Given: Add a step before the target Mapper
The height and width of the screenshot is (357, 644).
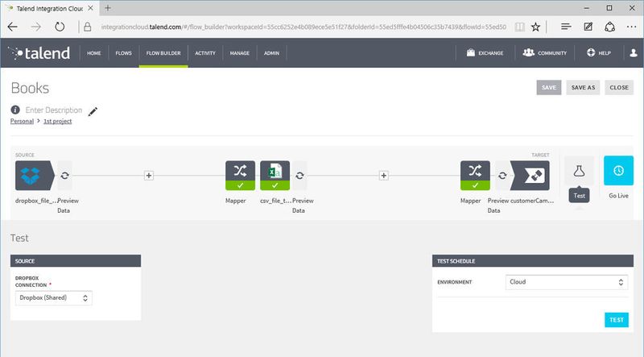Looking at the screenshot, I should tap(384, 176).
